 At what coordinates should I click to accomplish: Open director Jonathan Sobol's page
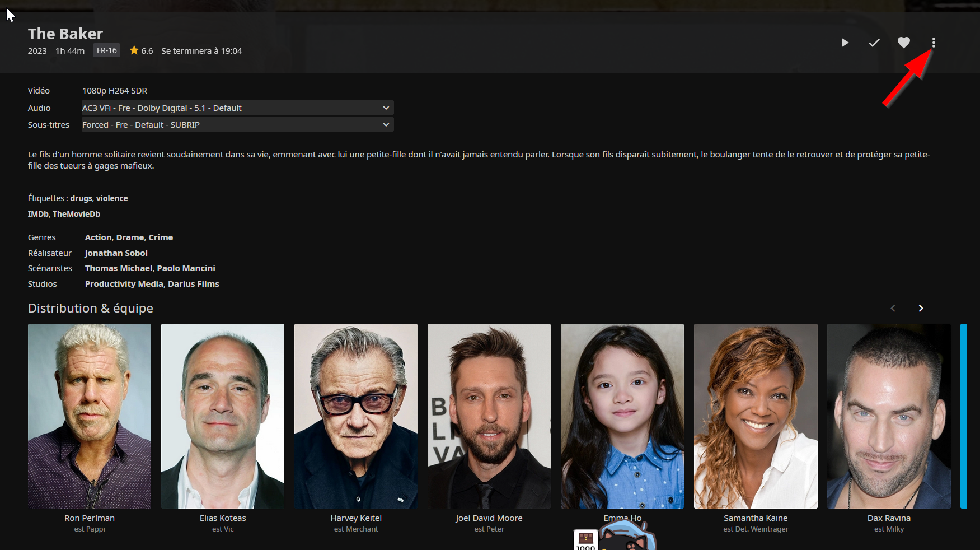click(116, 253)
